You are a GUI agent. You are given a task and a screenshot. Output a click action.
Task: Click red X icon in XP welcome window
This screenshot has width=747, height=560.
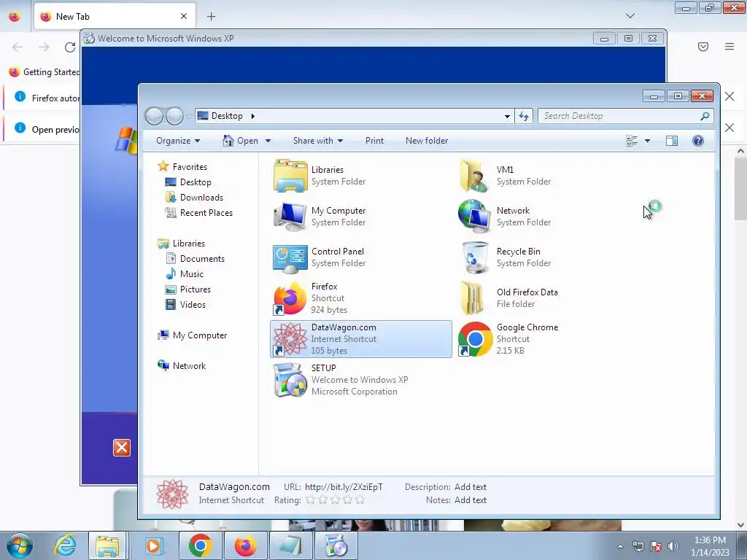click(122, 448)
